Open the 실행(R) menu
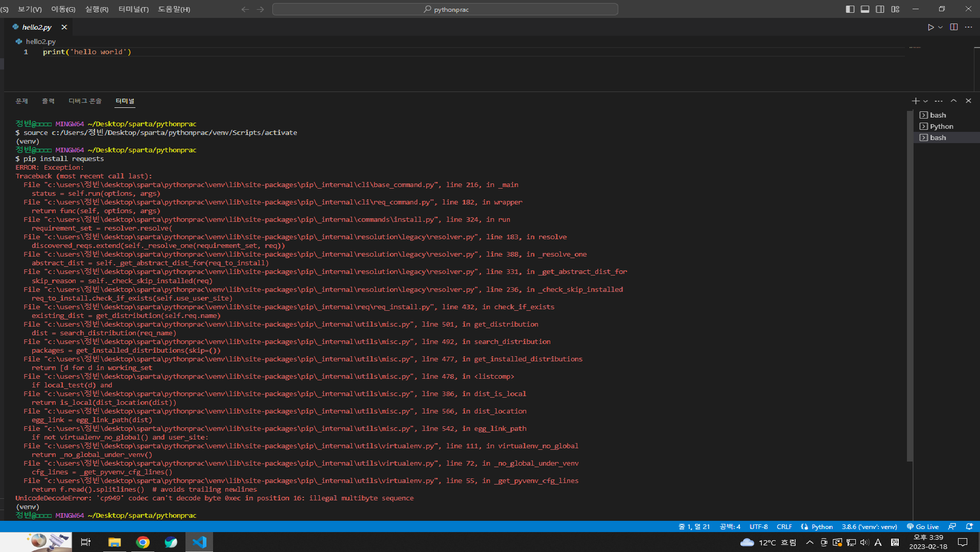 coord(97,9)
